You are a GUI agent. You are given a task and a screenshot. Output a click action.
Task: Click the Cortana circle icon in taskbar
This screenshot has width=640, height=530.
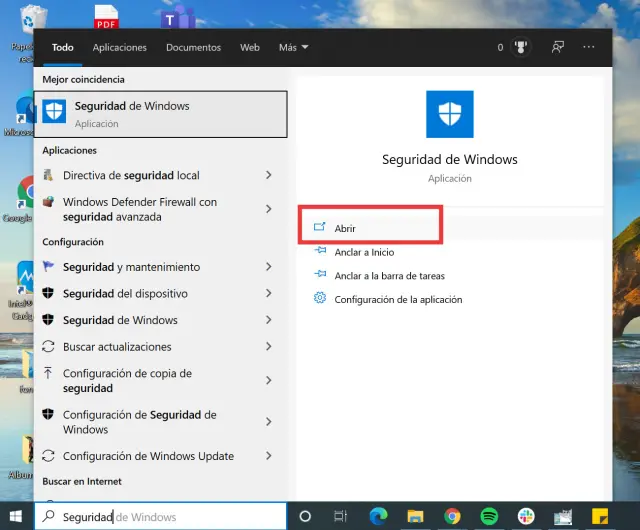(306, 516)
